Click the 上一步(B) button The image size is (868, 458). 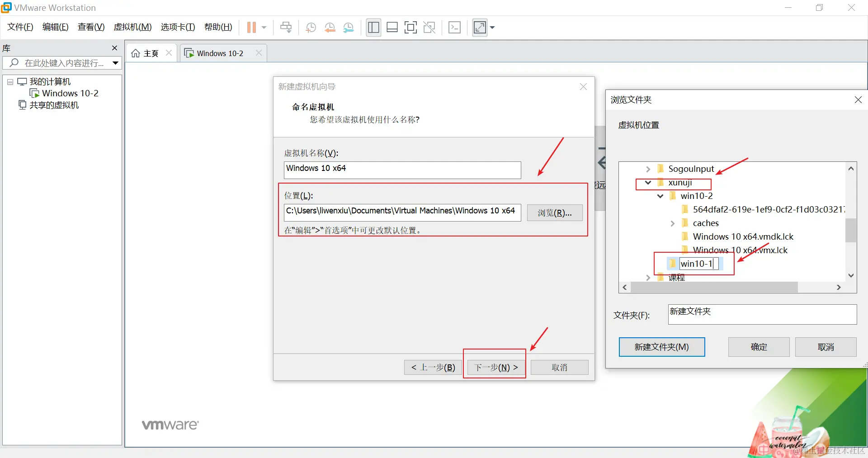coord(433,367)
